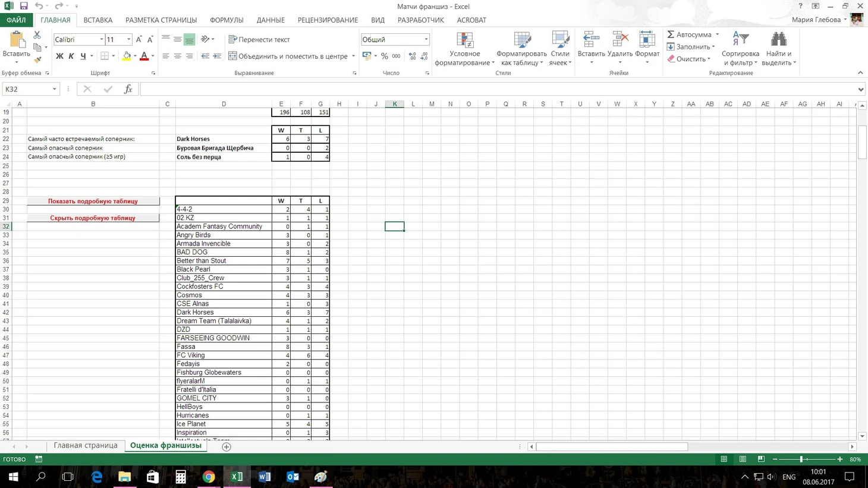Click the Insert Function fx icon
Image resolution: width=868 pixels, height=488 pixels.
tap(128, 89)
